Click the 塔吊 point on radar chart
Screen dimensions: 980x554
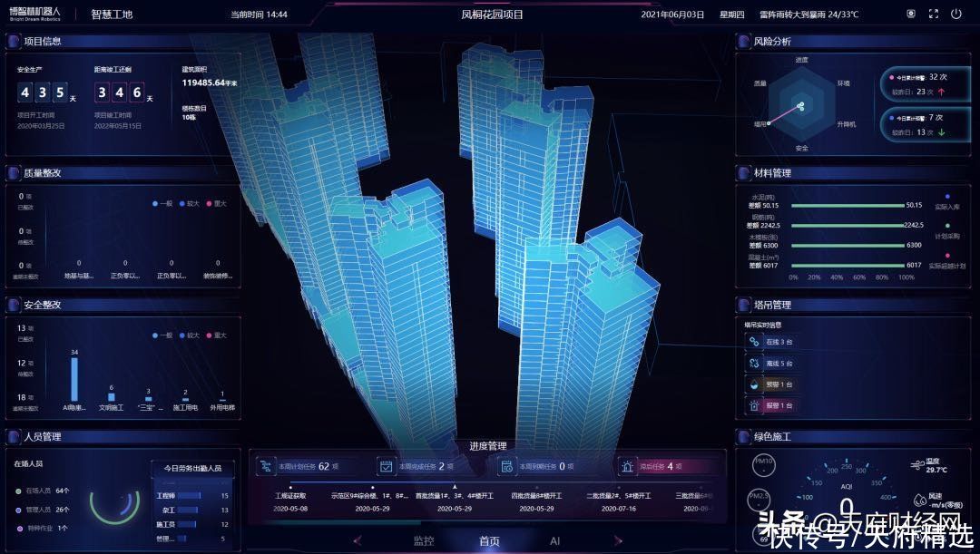tap(769, 123)
